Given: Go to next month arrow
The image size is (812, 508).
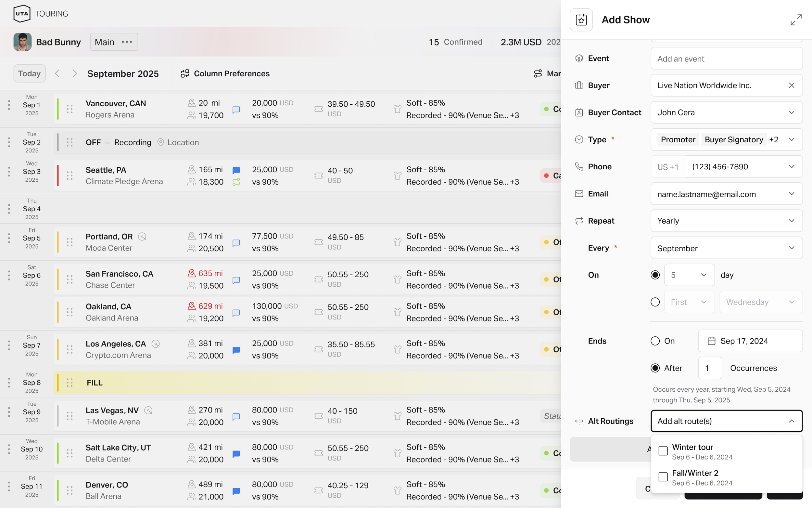Looking at the screenshot, I should pos(74,73).
